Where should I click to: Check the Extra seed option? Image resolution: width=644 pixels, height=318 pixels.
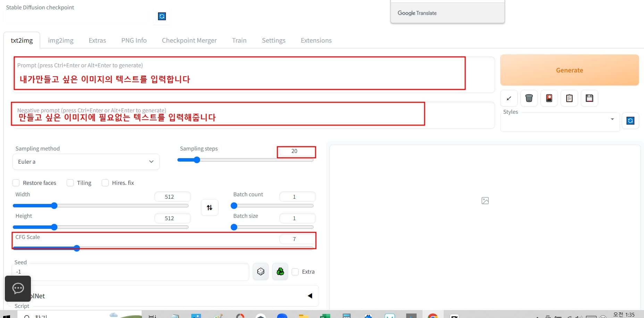click(295, 272)
